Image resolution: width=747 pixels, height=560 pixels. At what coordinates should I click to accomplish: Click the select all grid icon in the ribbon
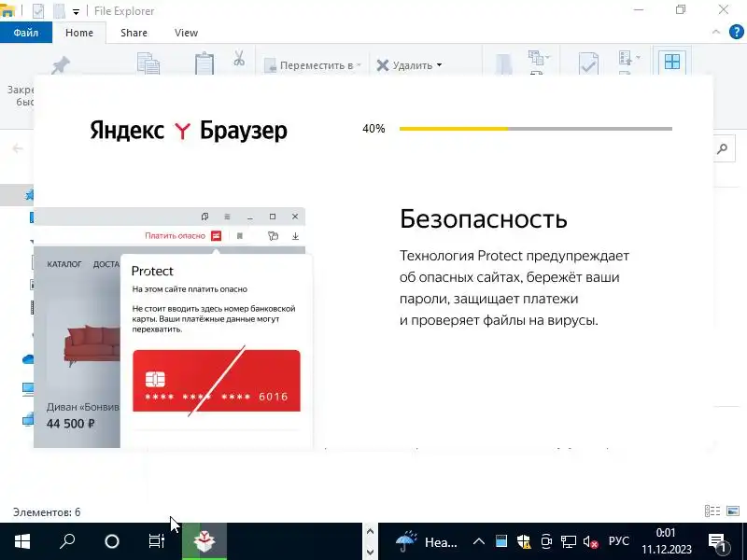point(671,62)
